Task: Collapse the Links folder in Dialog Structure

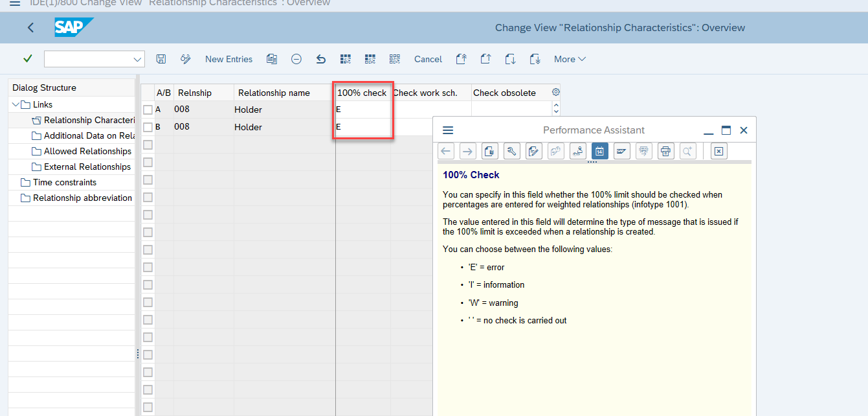Action: pos(16,104)
